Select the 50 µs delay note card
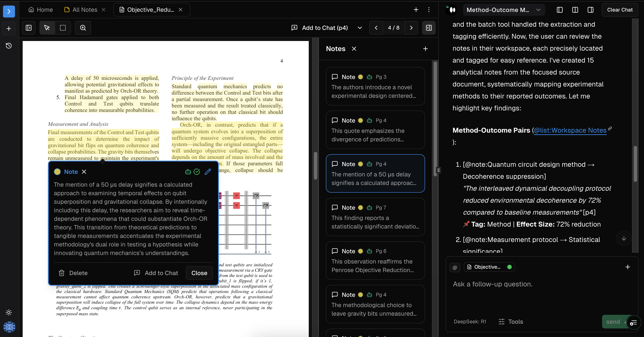Image resolution: width=644 pixels, height=337 pixels. 375,173
